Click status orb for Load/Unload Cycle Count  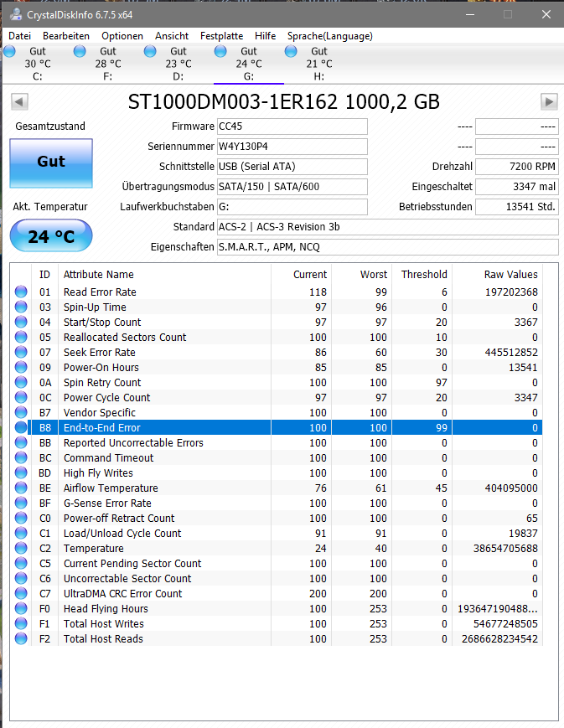click(21, 533)
